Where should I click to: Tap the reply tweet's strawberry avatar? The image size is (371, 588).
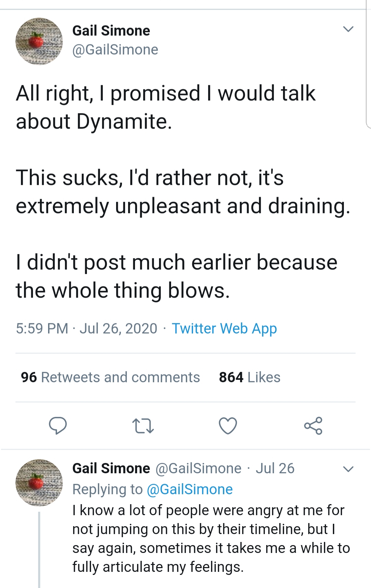[39, 482]
